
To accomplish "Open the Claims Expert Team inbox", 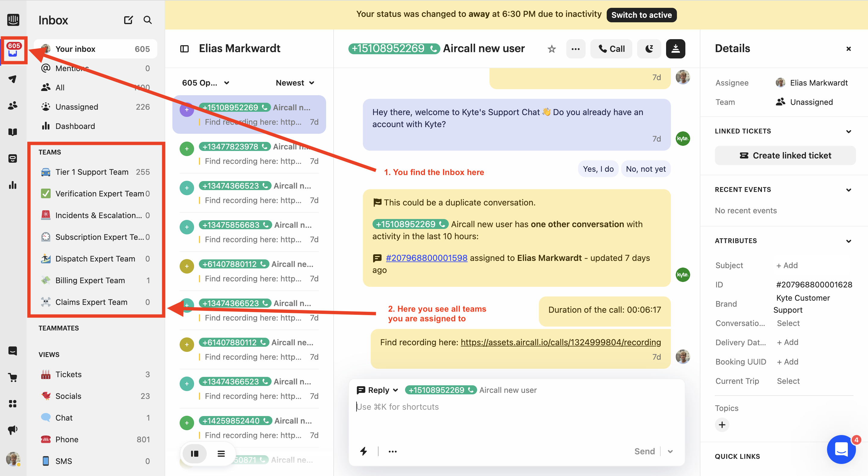I will [95, 302].
